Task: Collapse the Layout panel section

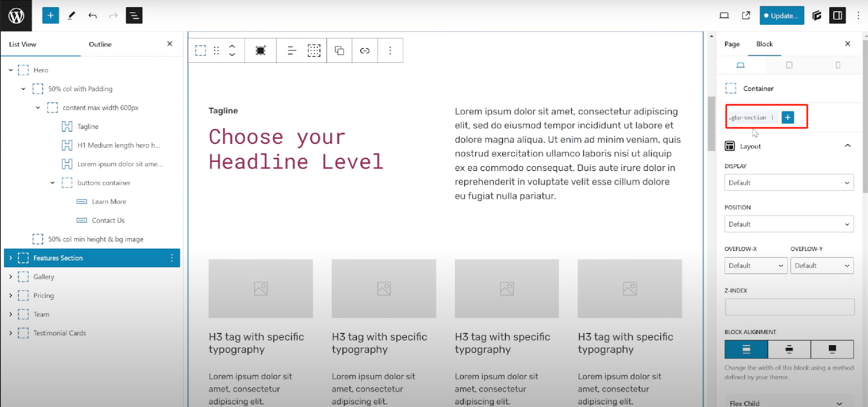Action: [x=847, y=146]
